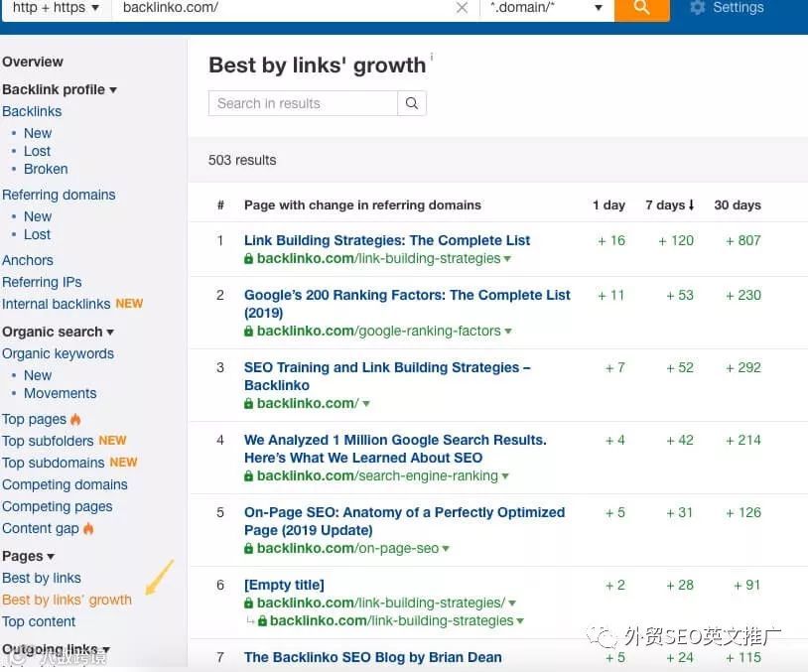The width and height of the screenshot is (808, 672).
Task: Open Settings gear in the top bar
Action: click(727, 8)
